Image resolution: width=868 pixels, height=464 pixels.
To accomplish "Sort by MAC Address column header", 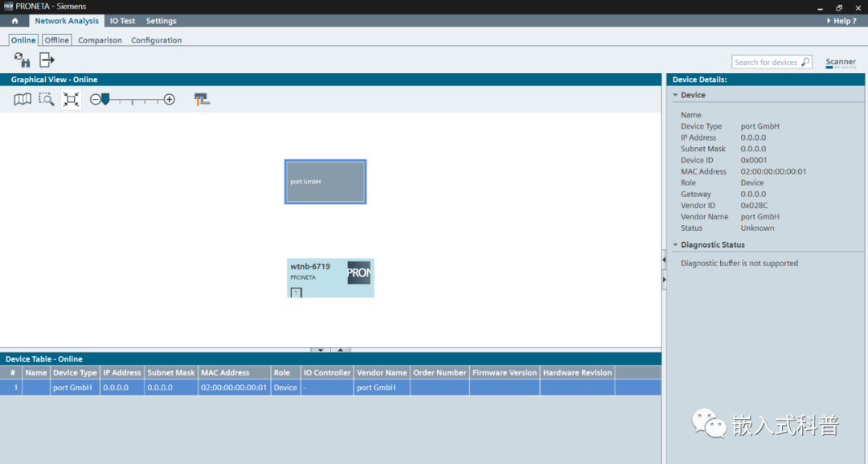I will [x=234, y=372].
